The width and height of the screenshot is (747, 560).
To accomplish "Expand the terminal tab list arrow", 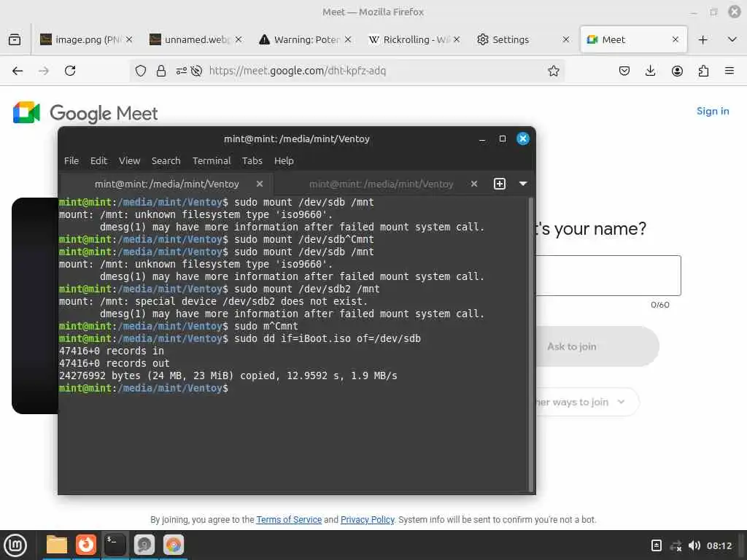I will (x=523, y=184).
